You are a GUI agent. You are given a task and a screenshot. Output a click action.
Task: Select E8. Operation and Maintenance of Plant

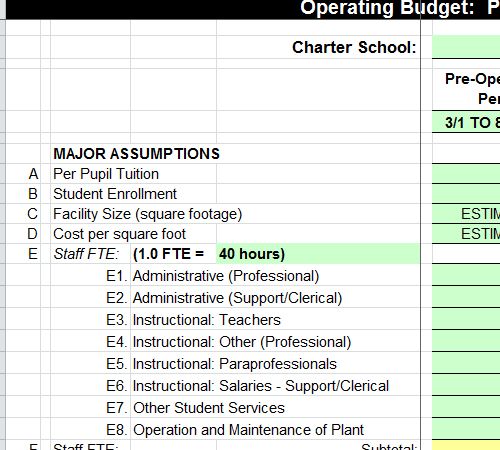point(235,430)
